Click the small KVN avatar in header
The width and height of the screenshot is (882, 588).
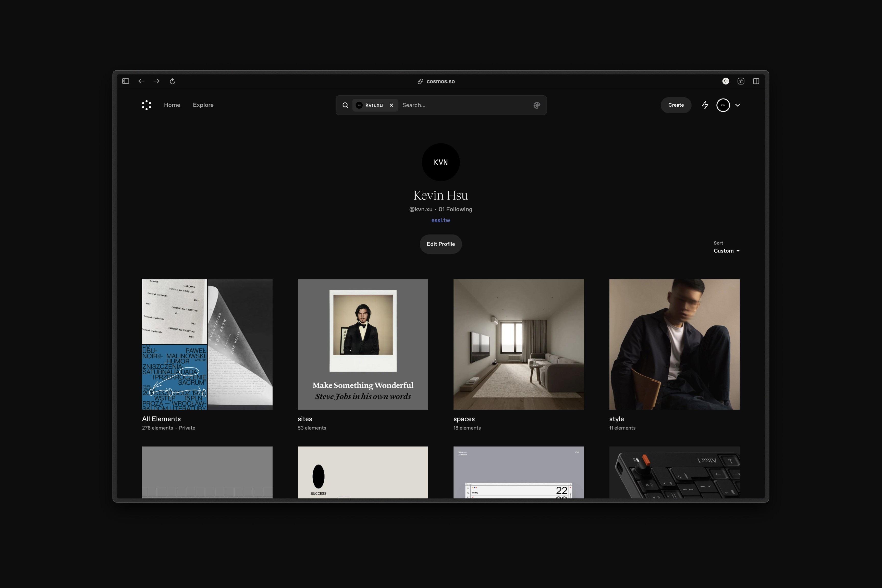(723, 105)
